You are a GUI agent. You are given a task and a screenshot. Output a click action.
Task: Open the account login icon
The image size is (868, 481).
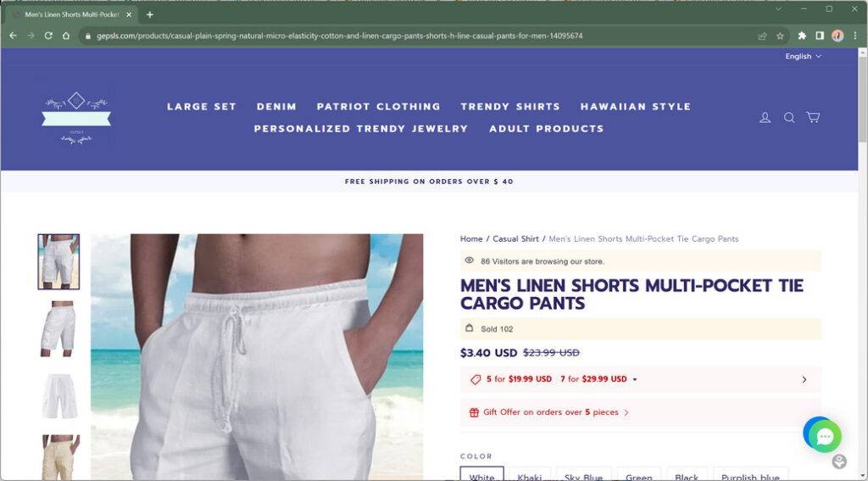coord(765,117)
